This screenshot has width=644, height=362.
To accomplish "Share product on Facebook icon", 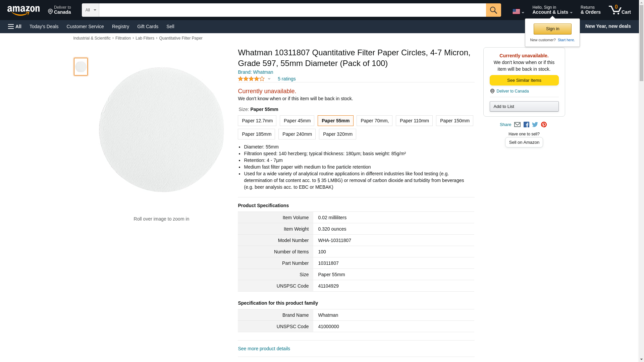I will [x=526, y=125].
